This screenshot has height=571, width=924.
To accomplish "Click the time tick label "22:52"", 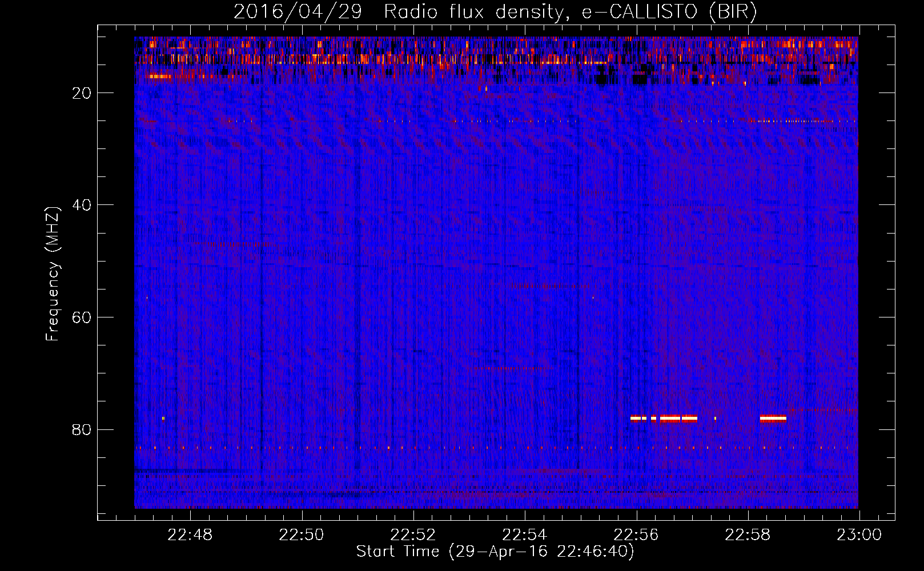I will [x=413, y=535].
